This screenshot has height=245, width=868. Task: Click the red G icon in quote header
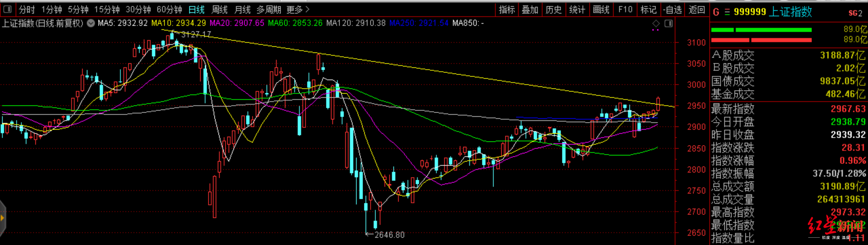pos(716,12)
